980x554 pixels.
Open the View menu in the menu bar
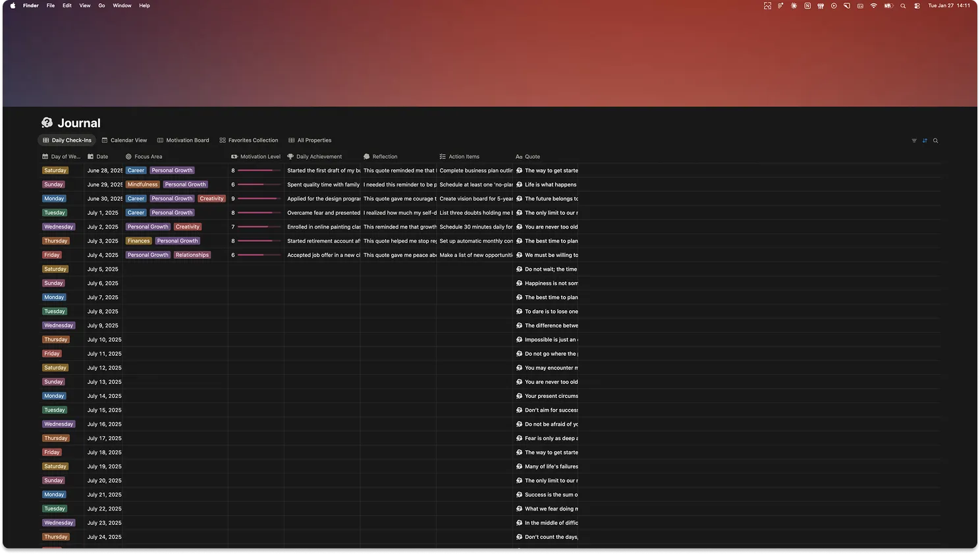(x=84, y=5)
